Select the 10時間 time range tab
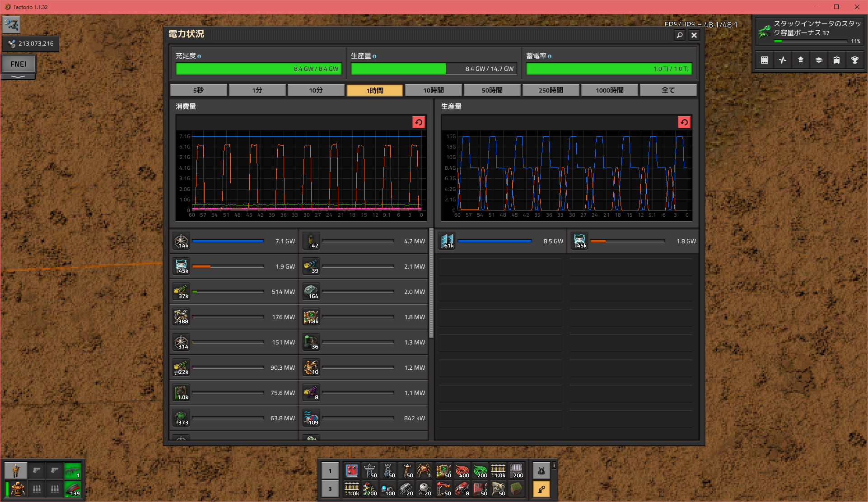The height and width of the screenshot is (502, 868). [434, 90]
